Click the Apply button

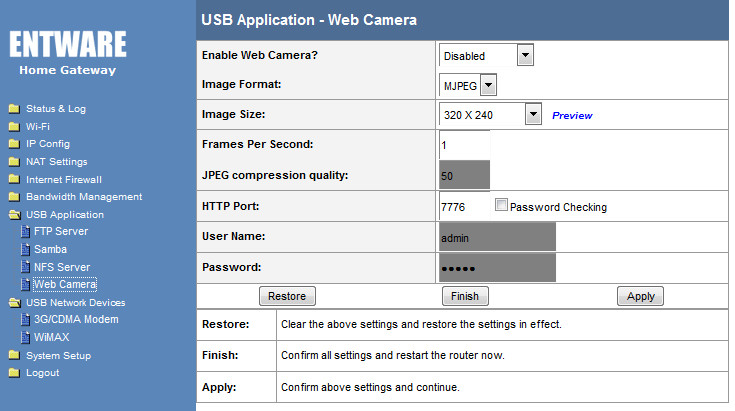click(640, 296)
